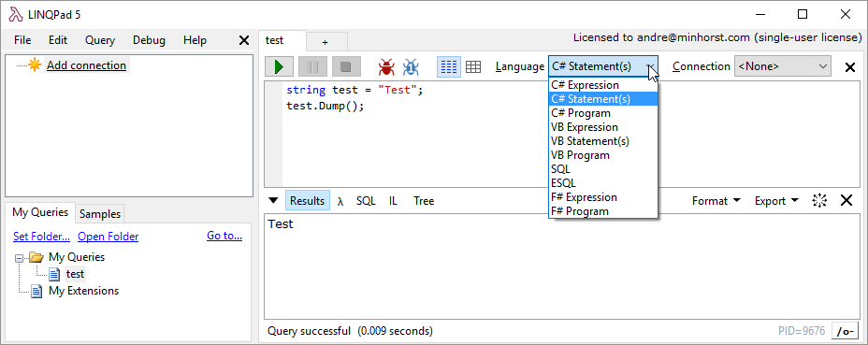
Task: Switch to the Samples tab
Action: (100, 214)
